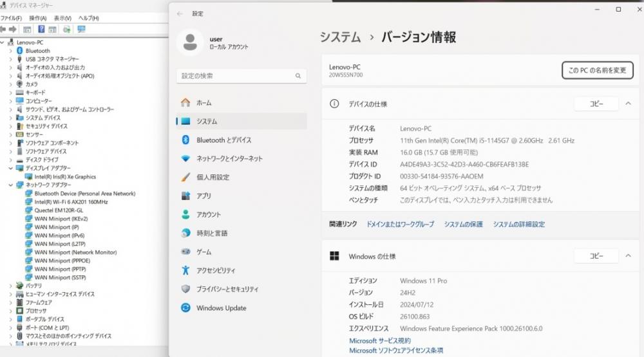Image resolution: width=644 pixels, height=357 pixels.
Task: Select the システム icon in Settings sidebar
Action: click(185, 121)
